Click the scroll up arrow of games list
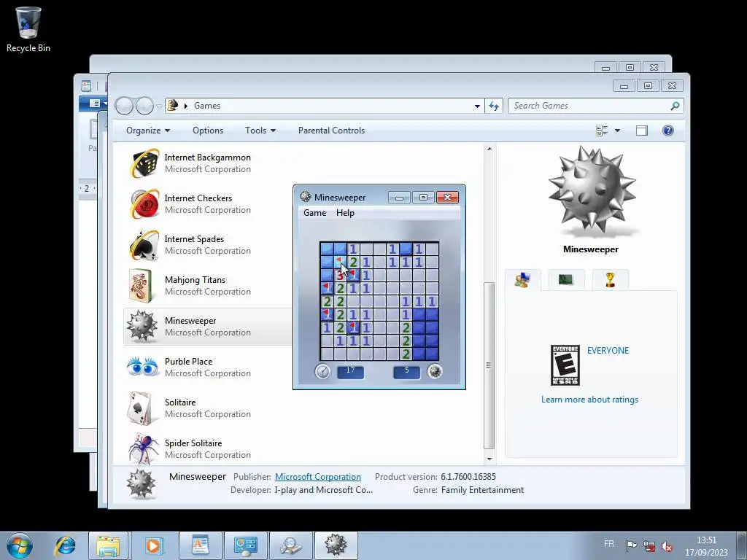Viewport: 747px width, 560px height. click(489, 149)
